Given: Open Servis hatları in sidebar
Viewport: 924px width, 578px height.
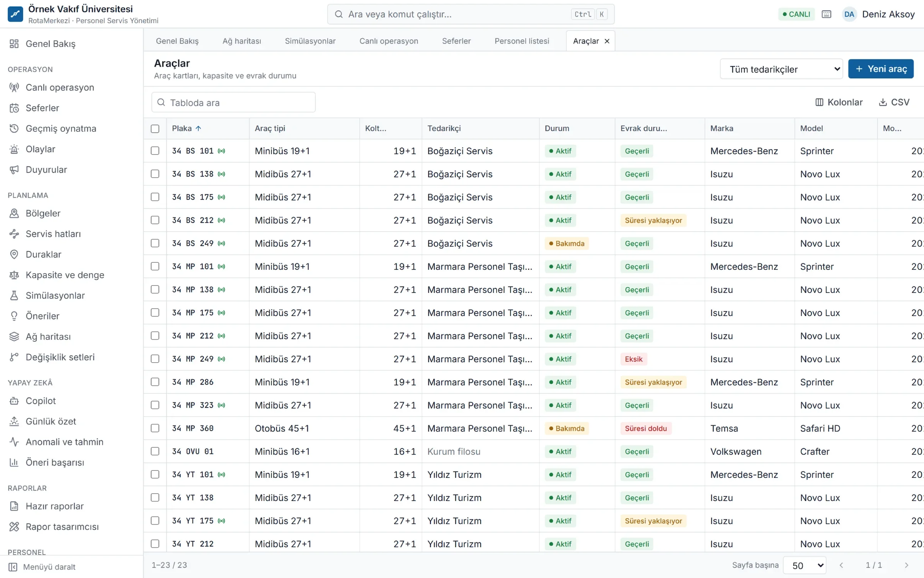Looking at the screenshot, I should coord(72,234).
